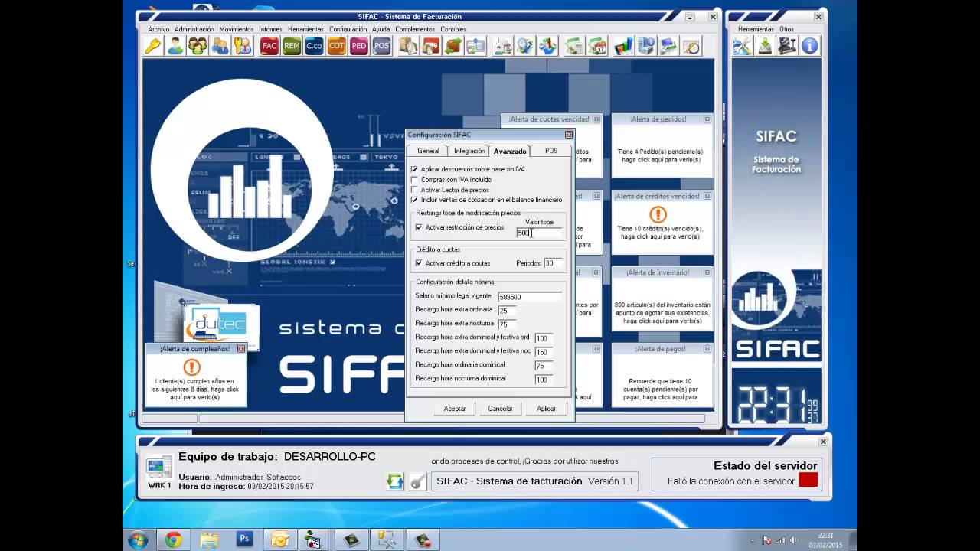The width and height of the screenshot is (980, 551).
Task: Open the Complementos menu
Action: pos(415,29)
